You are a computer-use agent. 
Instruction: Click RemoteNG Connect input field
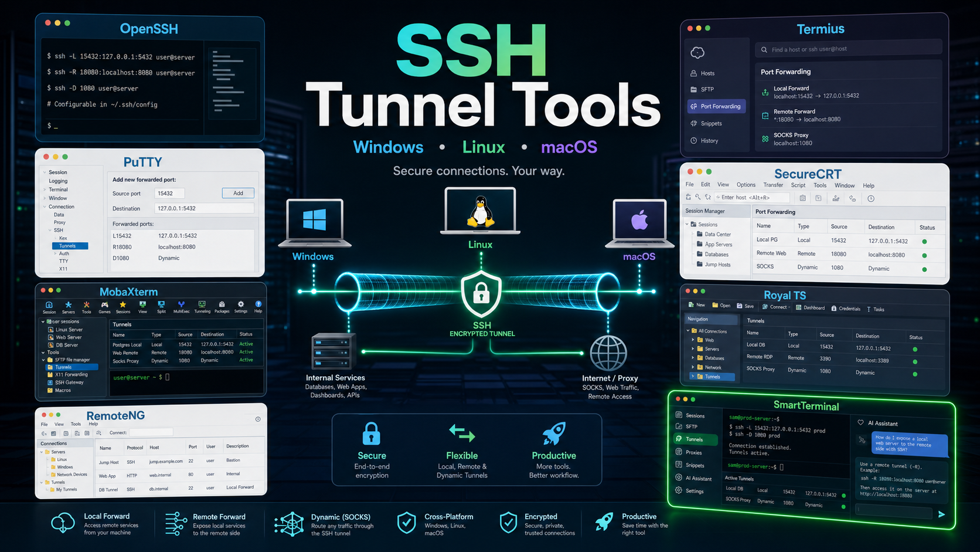click(151, 432)
